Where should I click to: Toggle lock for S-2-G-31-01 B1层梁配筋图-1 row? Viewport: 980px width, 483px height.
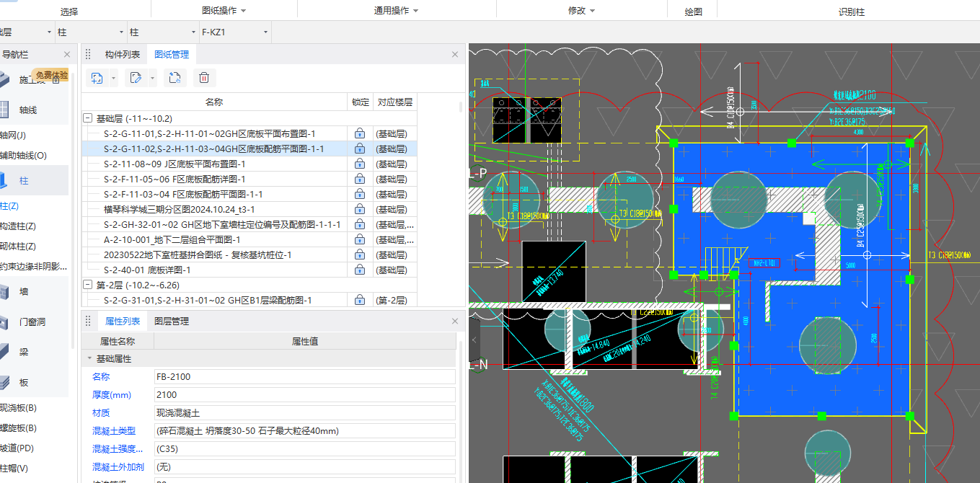359,300
